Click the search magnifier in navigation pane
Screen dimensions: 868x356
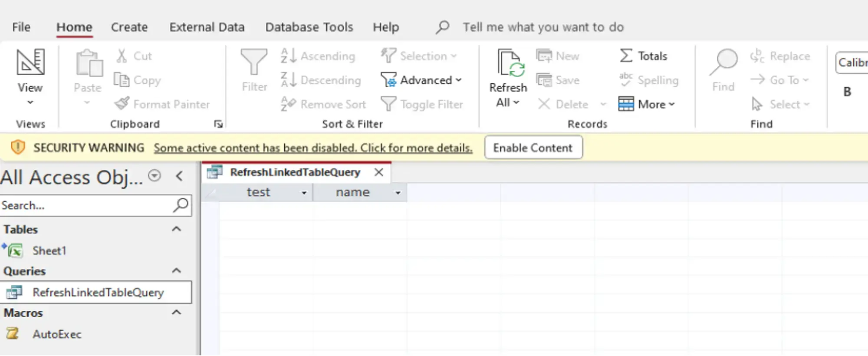[x=181, y=205]
